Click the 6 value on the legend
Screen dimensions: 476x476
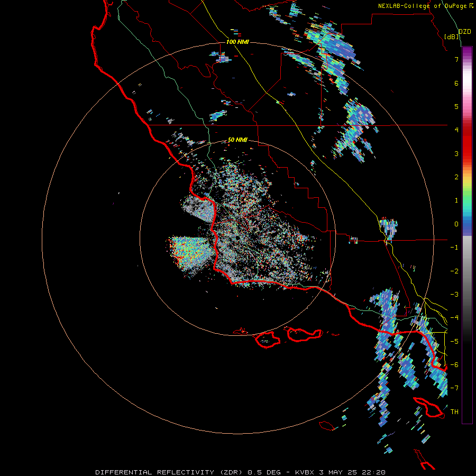456,83
